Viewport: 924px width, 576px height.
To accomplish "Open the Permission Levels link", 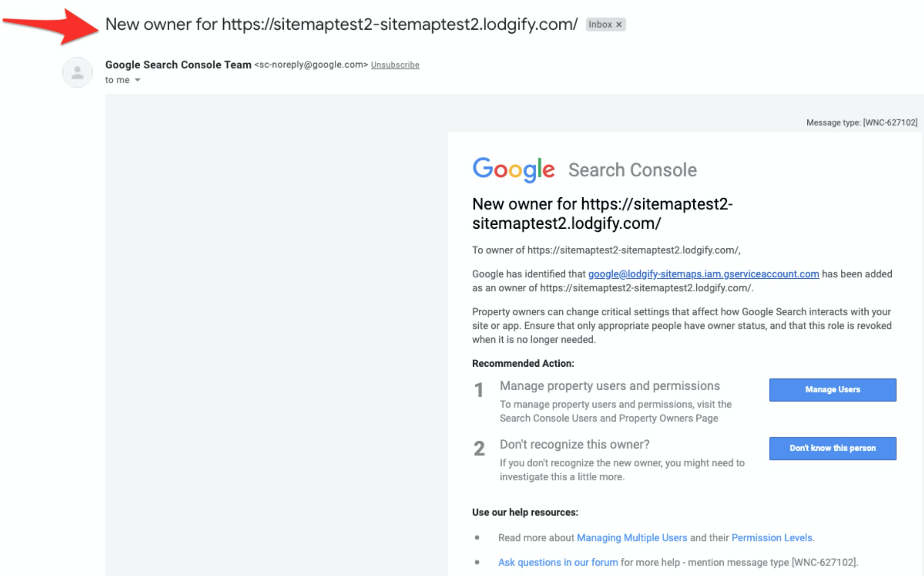I will coord(771,538).
